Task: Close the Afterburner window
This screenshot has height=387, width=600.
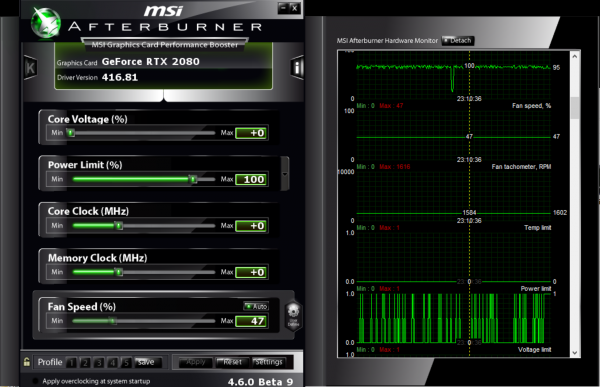Action: tap(294, 8)
